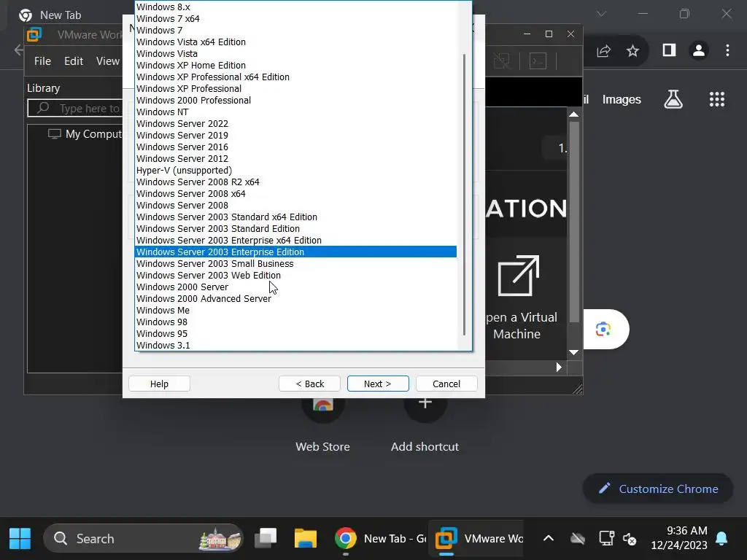This screenshot has height=560, width=747.
Task: Pick Windows 98 from the list
Action: click(296, 322)
